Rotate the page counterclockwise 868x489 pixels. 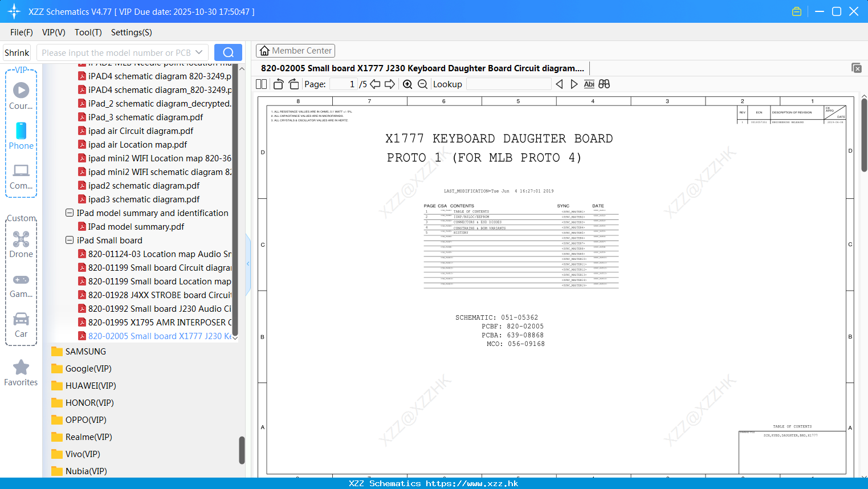[x=278, y=84]
